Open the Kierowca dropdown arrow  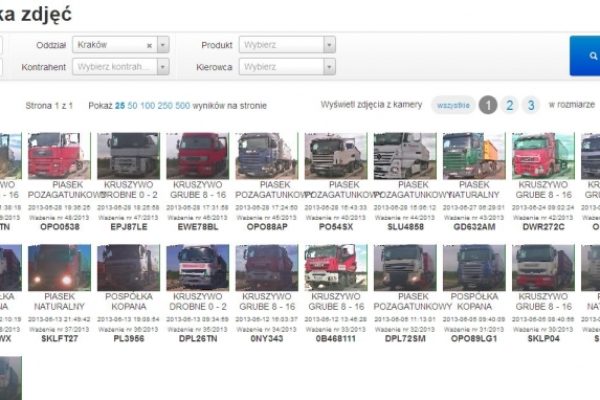click(329, 67)
